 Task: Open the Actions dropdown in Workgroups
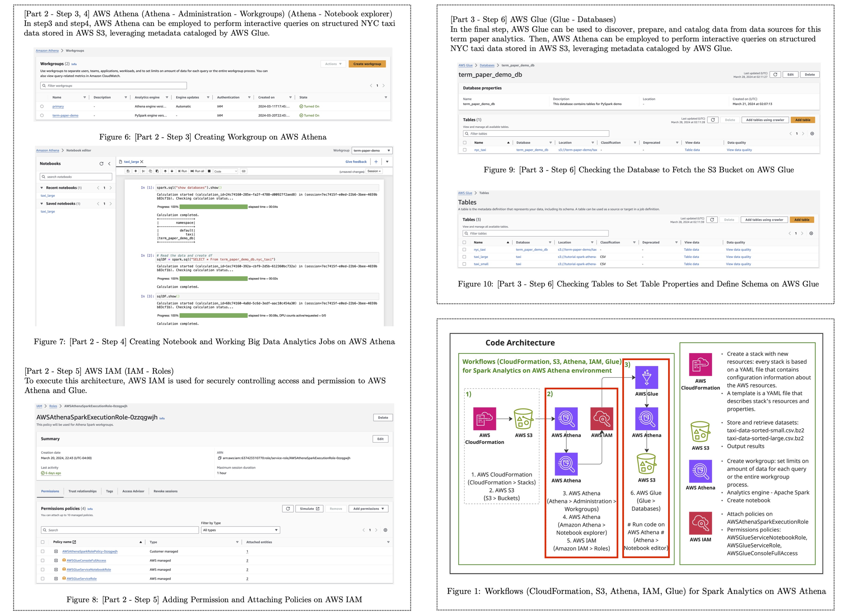point(333,64)
